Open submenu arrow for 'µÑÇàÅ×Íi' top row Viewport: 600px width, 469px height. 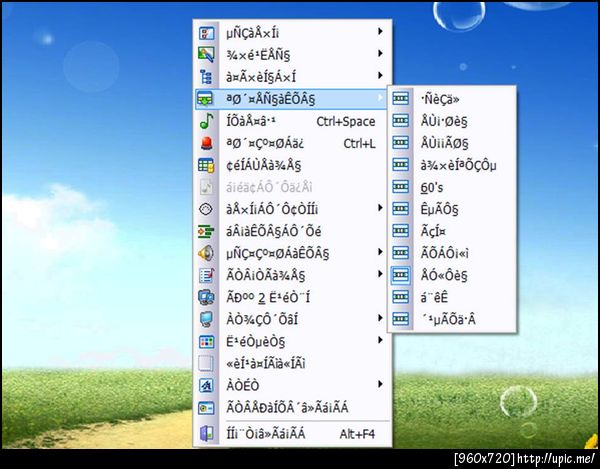[380, 31]
